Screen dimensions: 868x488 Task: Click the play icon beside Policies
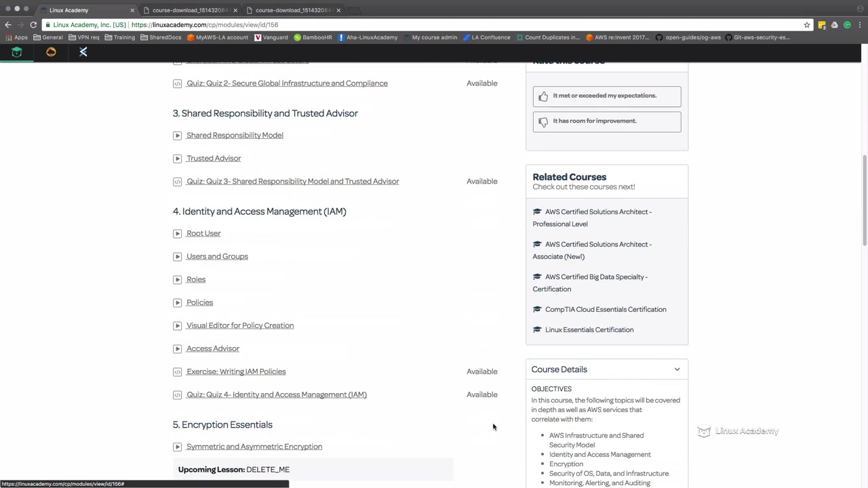(177, 302)
